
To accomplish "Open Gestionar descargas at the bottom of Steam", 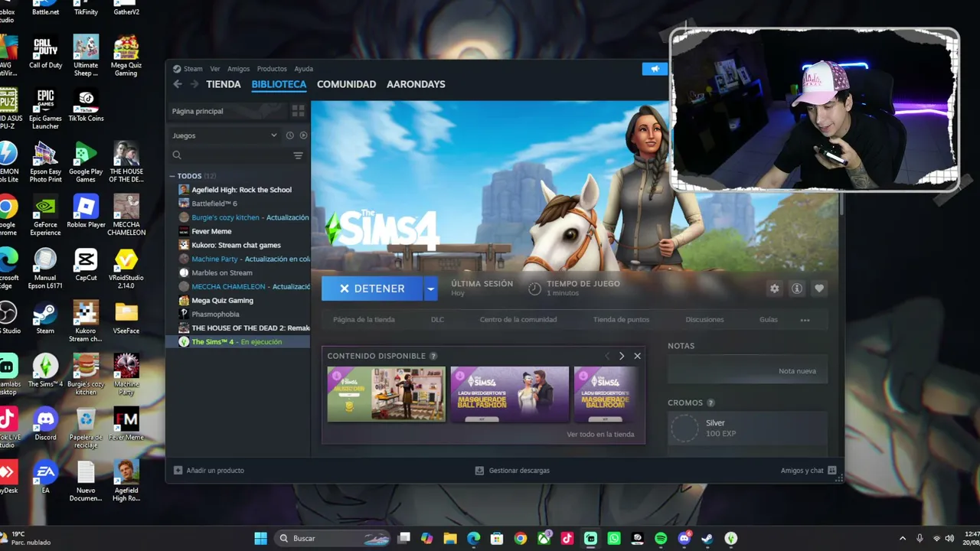I will [512, 471].
